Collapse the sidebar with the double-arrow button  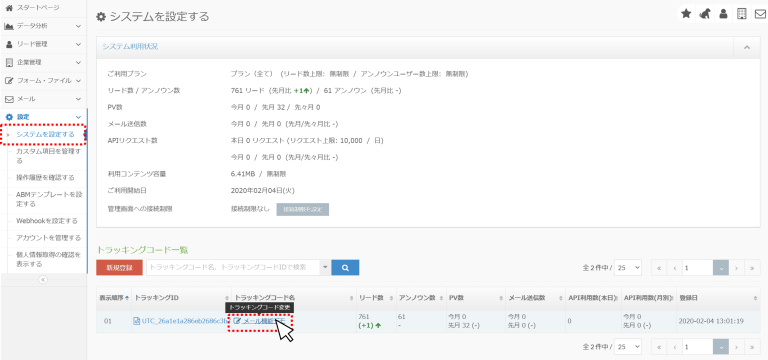click(43, 280)
